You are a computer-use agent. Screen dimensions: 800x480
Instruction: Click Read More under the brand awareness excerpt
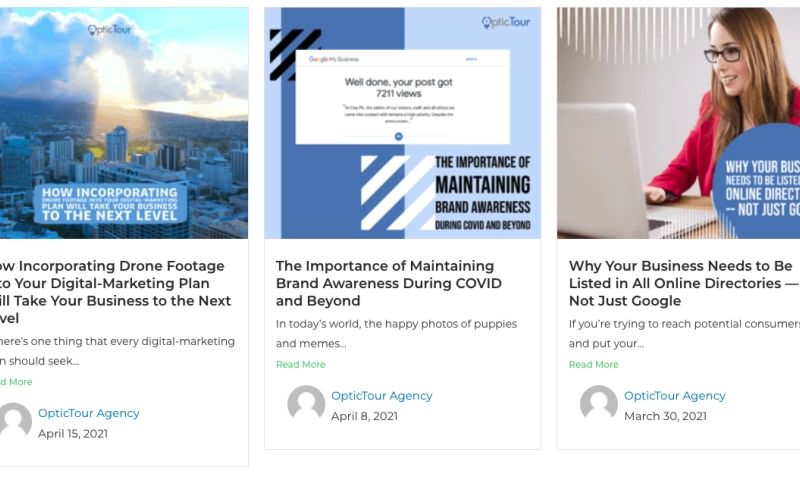point(301,364)
